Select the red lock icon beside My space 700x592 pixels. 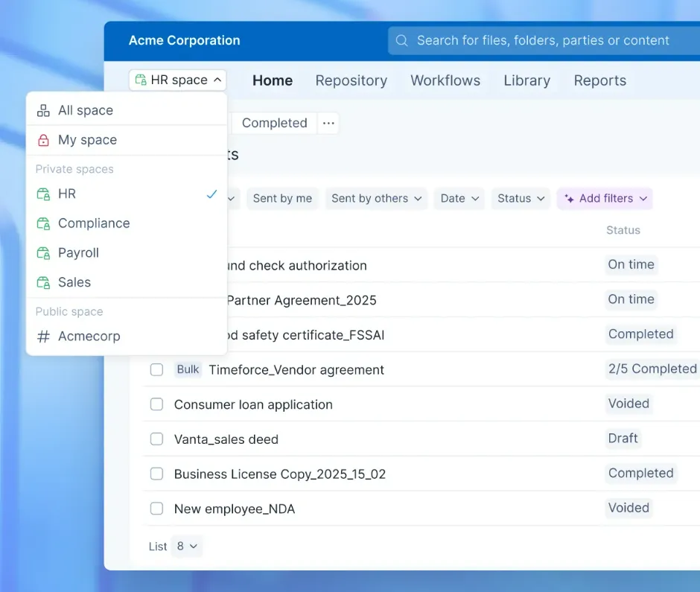pos(44,139)
